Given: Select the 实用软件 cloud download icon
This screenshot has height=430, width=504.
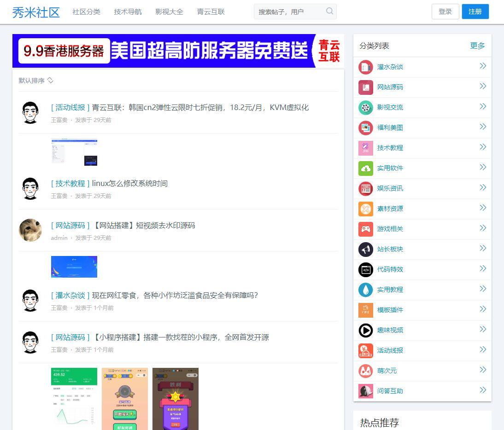Looking at the screenshot, I should click(365, 169).
